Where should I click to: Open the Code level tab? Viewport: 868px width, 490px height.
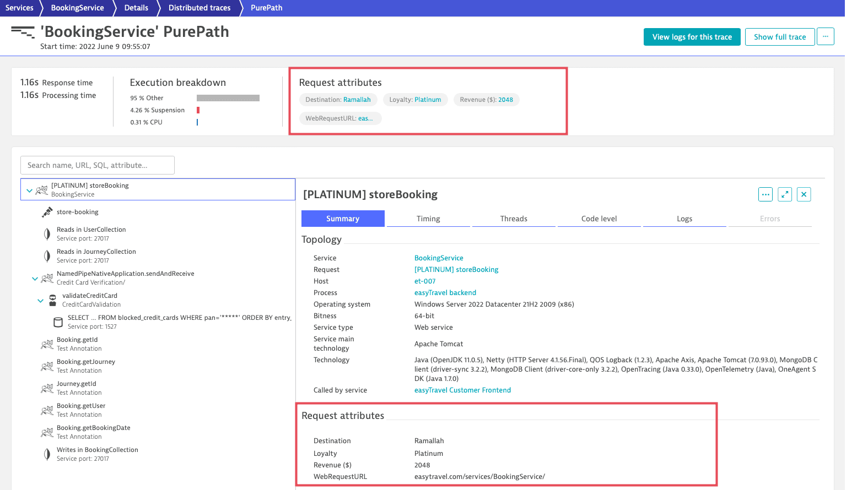coord(599,219)
